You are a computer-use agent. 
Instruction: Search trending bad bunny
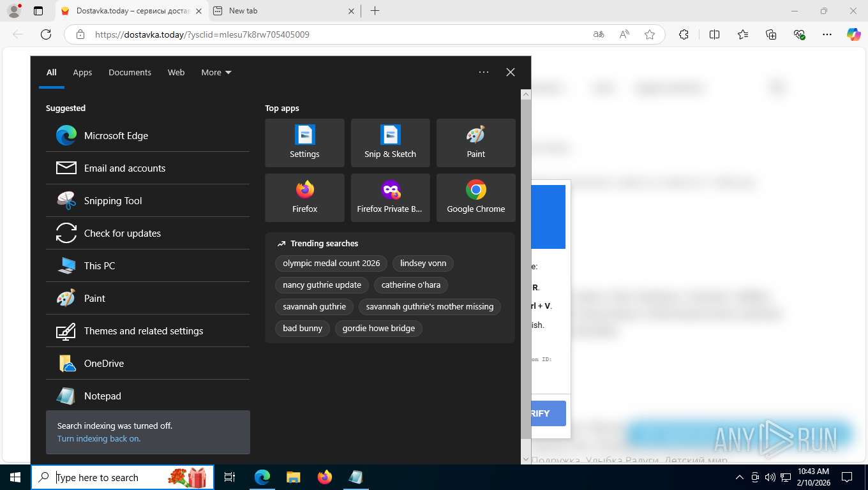303,328
